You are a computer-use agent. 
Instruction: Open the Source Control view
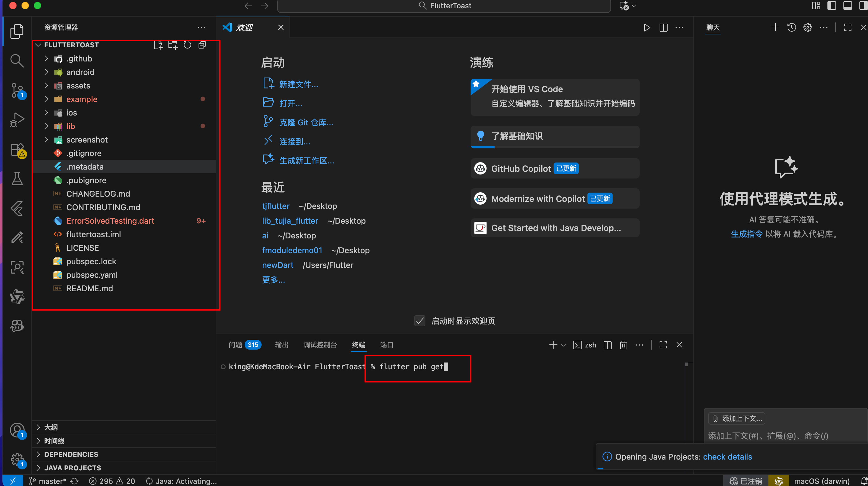point(17,90)
